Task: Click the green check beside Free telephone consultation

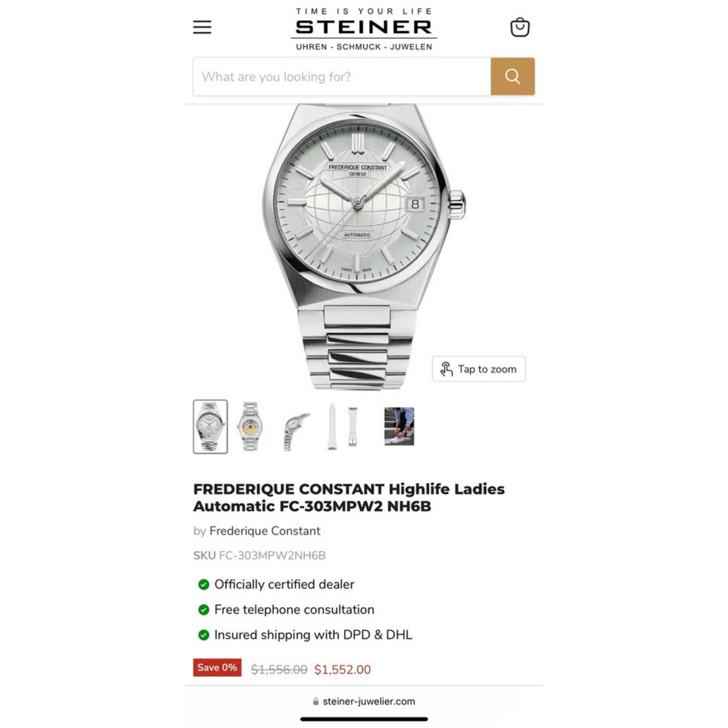Action: (204, 610)
